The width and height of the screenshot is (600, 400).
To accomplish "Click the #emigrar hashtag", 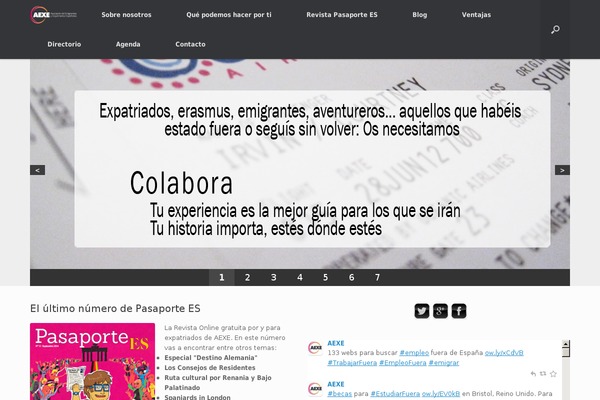I will point(443,363).
